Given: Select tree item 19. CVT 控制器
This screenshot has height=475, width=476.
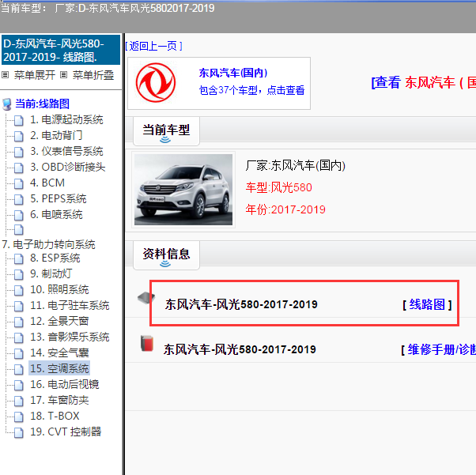Looking at the screenshot, I should [x=66, y=432].
